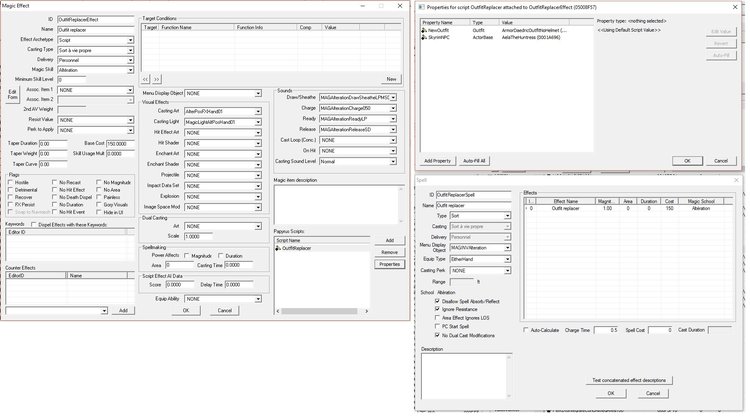Click the Type column header in properties
The height and width of the screenshot is (416, 750).
485,22
